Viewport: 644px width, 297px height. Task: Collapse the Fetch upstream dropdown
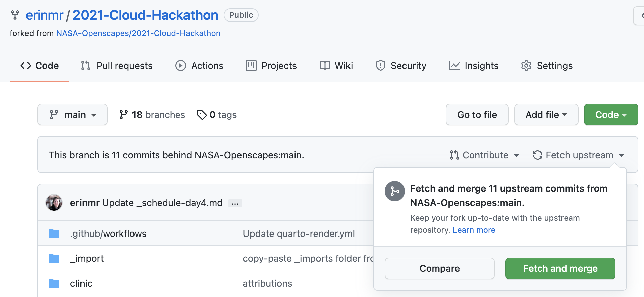(x=578, y=155)
